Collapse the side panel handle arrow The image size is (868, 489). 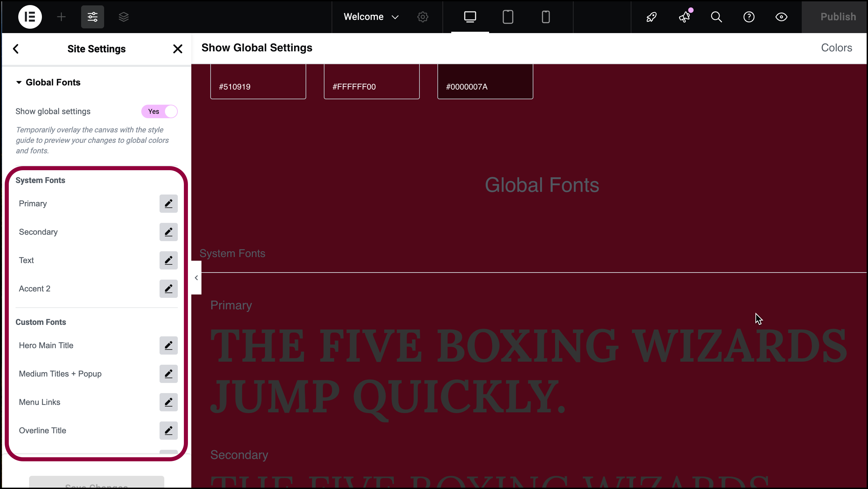pos(196,278)
